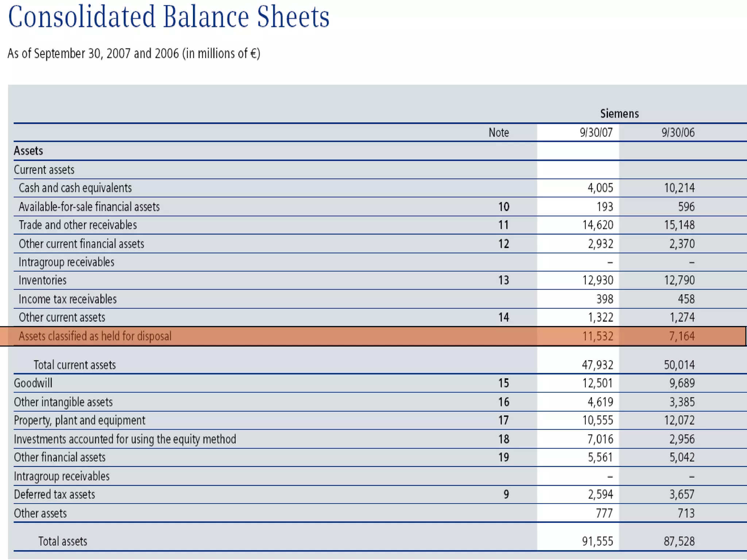Click the Property, plant and equipment label

click(x=80, y=421)
